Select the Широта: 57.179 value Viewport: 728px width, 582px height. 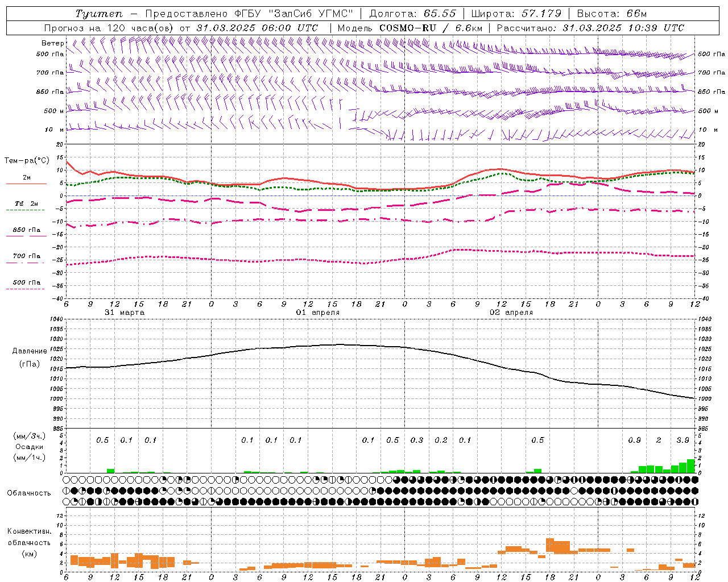pos(516,14)
